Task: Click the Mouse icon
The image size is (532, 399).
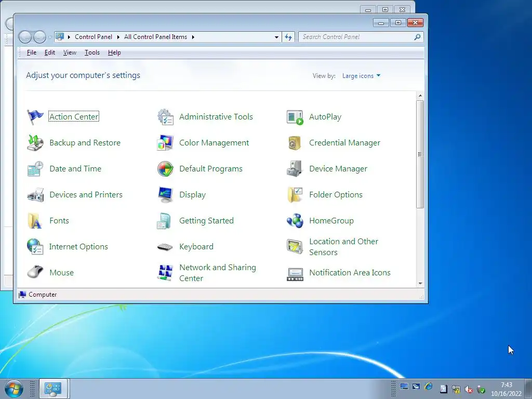Action: pos(35,272)
